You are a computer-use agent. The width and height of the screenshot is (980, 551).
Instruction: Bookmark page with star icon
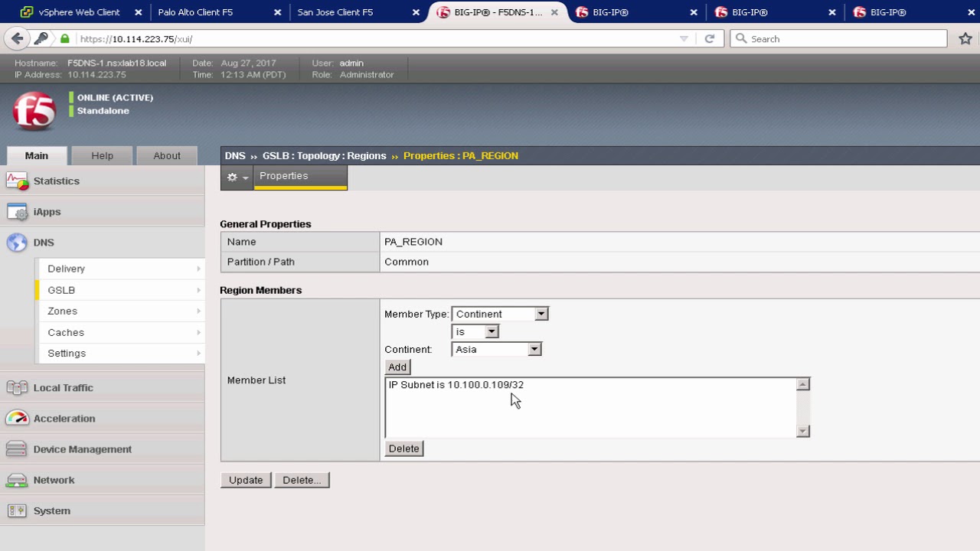pyautogui.click(x=965, y=39)
